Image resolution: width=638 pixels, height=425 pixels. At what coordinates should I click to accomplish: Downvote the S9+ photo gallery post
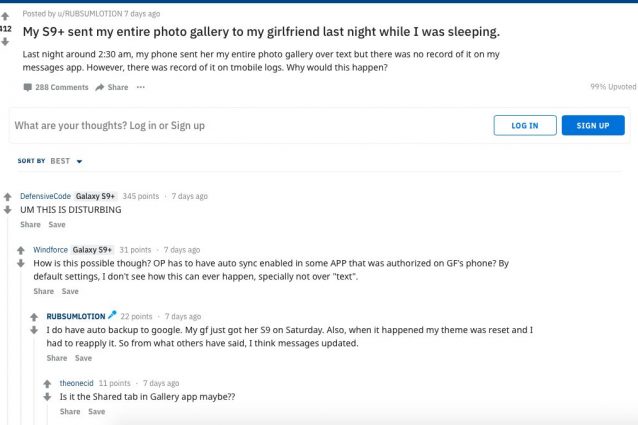point(5,42)
